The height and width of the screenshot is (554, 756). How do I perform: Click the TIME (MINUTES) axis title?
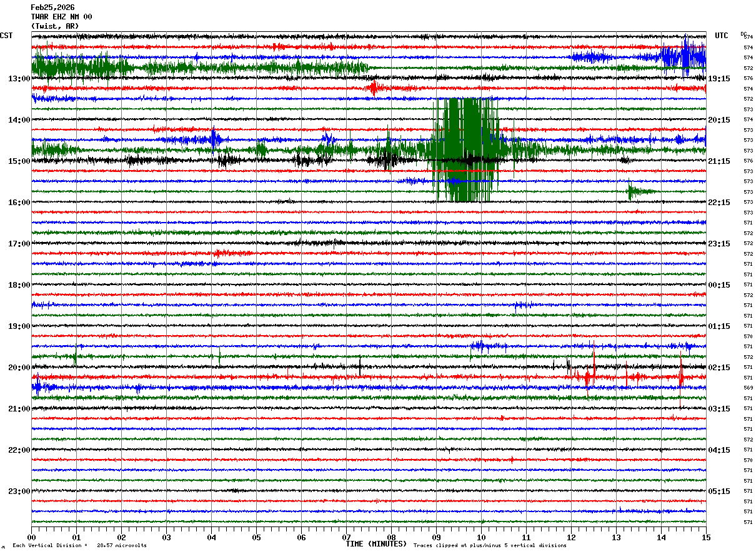pyautogui.click(x=376, y=544)
